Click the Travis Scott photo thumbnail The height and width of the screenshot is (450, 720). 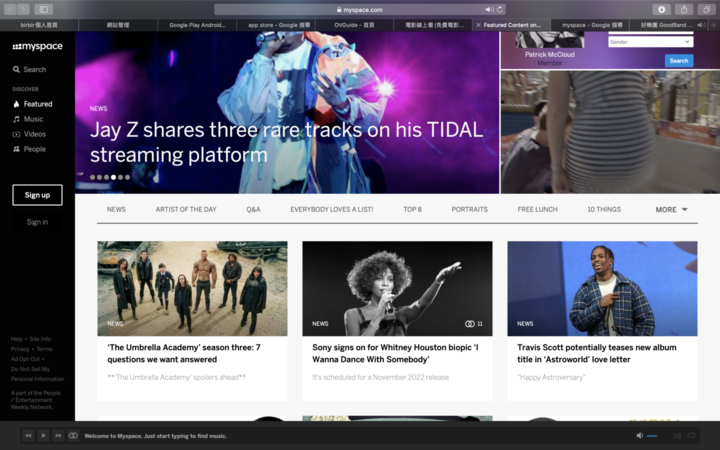click(x=602, y=288)
